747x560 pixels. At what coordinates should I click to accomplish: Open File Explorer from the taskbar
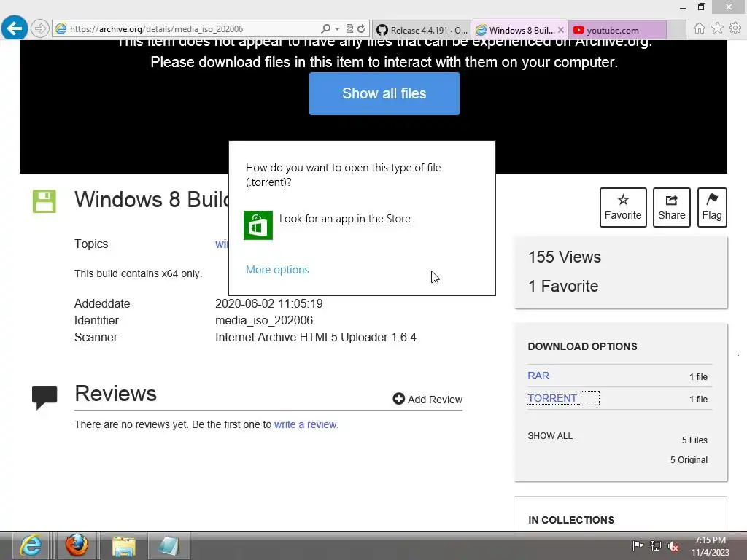click(123, 545)
